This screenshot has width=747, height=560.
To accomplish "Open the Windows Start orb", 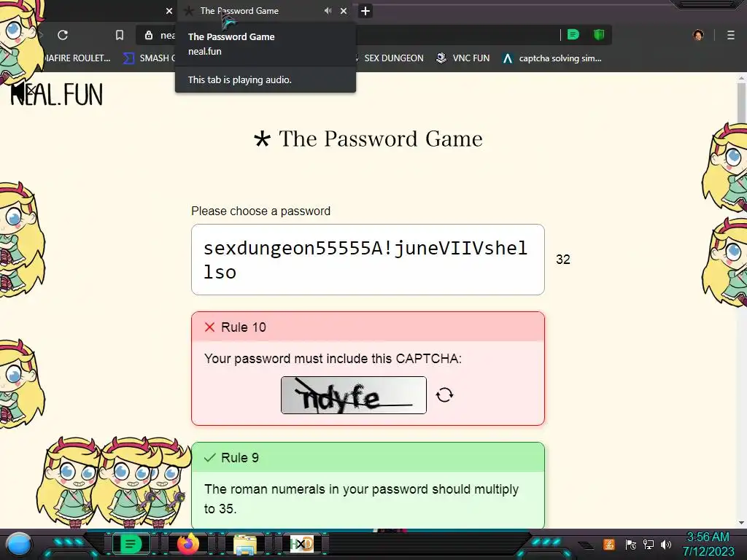I will pos(18,545).
